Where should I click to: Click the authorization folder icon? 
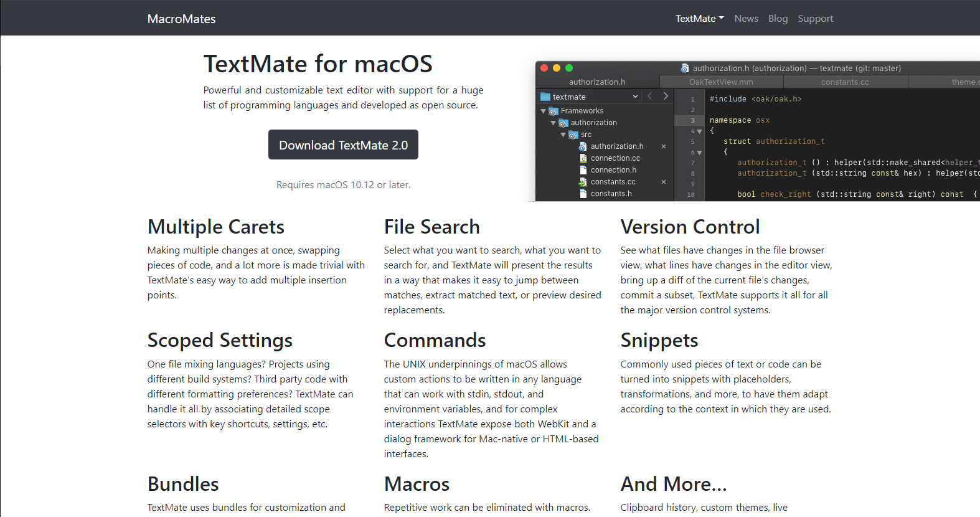click(x=563, y=123)
